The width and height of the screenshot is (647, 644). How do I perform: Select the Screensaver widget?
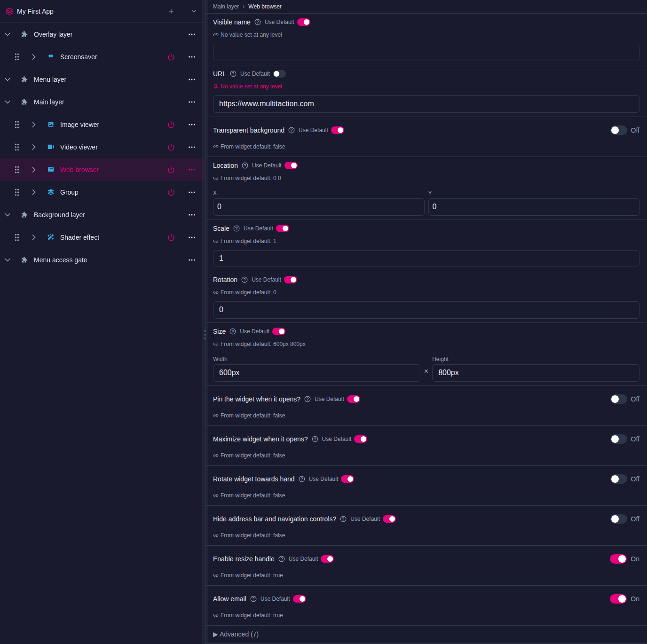pos(79,57)
